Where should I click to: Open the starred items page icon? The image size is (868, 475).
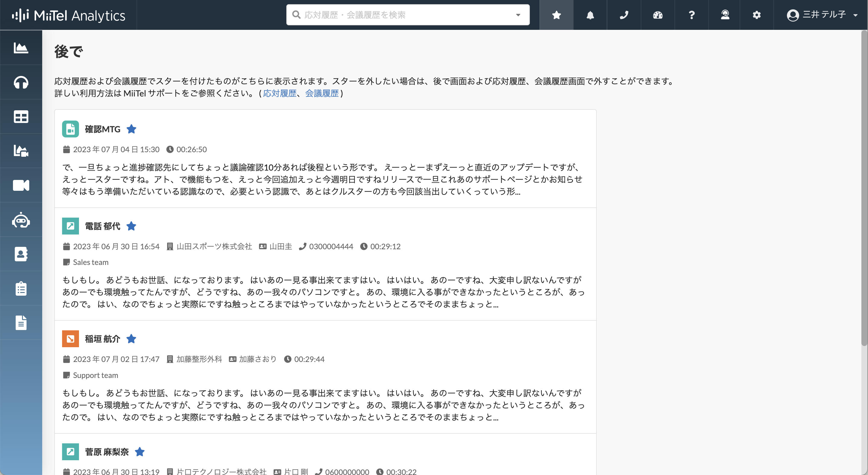point(556,15)
